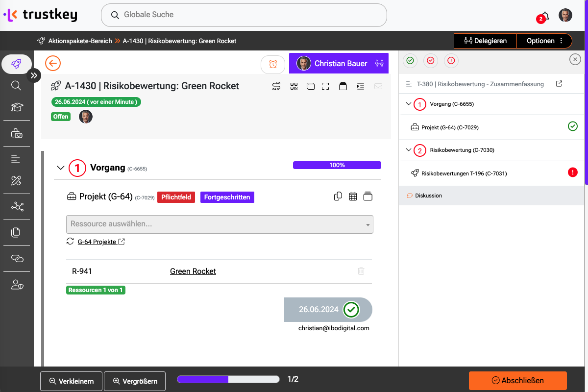Click into the Globale Suche field
588x392 pixels.
[x=244, y=15]
